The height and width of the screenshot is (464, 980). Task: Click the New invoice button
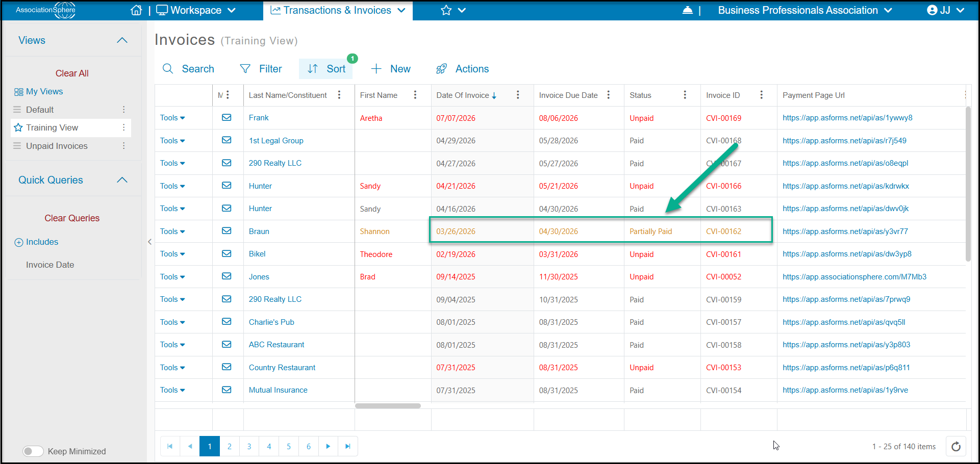point(391,69)
